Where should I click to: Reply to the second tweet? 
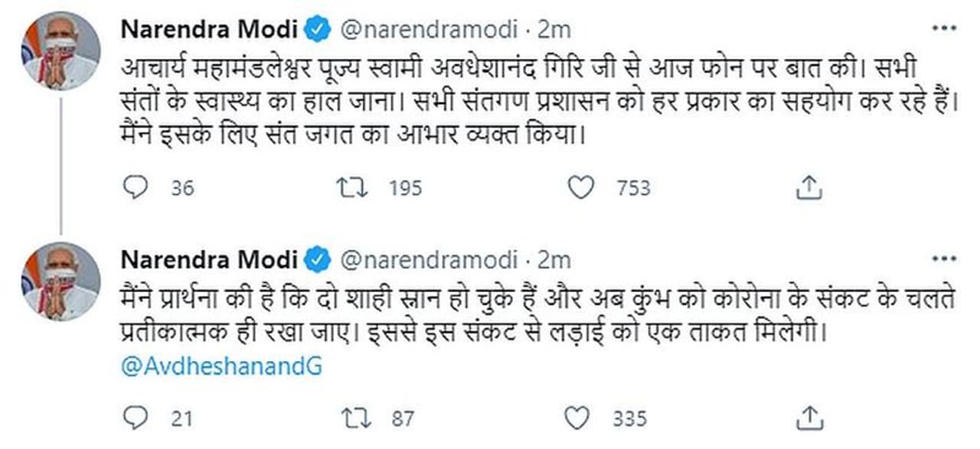[x=135, y=418]
